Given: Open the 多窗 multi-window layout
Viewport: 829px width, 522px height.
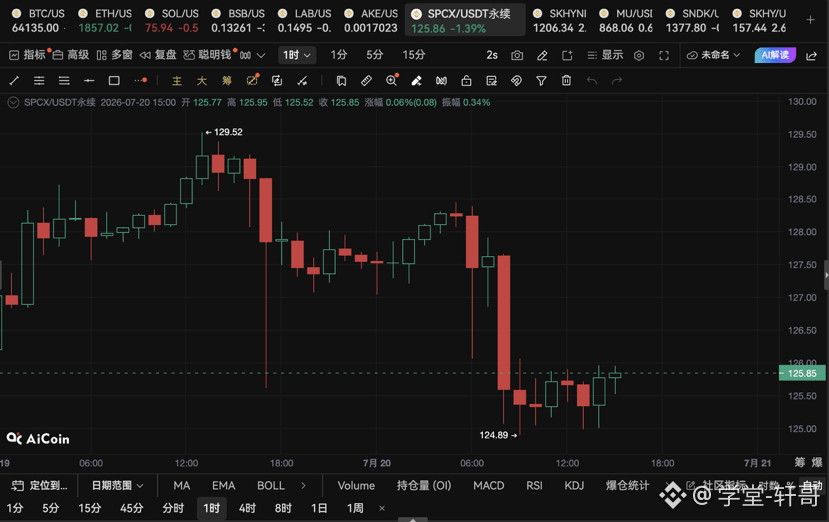Looking at the screenshot, I should [x=114, y=54].
